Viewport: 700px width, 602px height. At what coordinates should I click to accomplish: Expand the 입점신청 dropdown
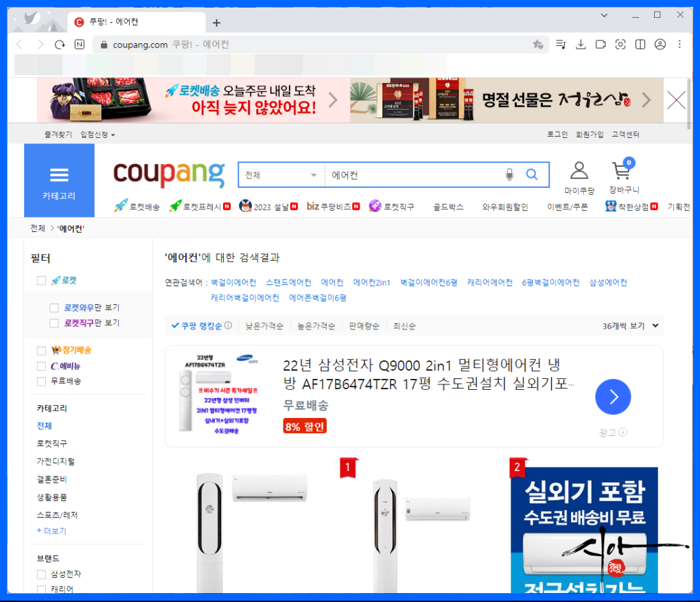pos(97,135)
